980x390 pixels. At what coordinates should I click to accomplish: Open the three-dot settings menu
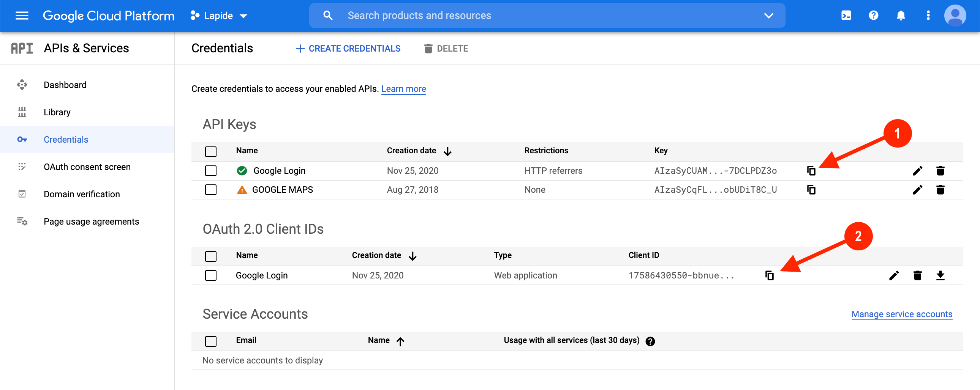(928, 16)
